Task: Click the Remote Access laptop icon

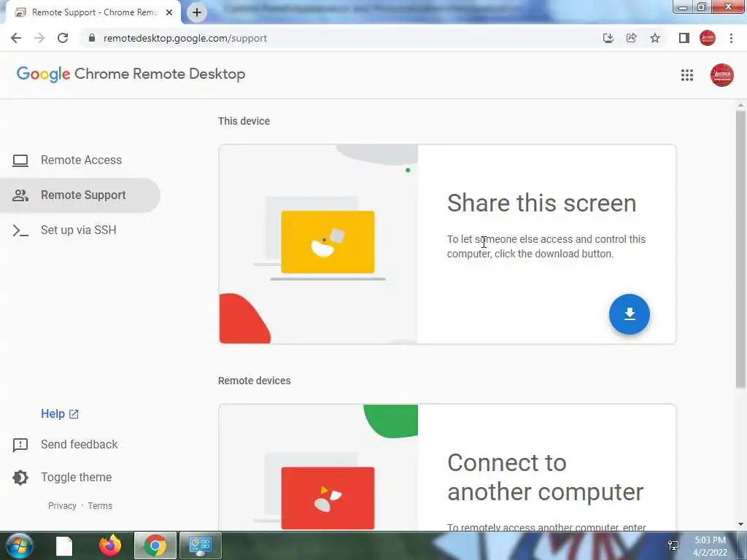Action: click(x=20, y=160)
